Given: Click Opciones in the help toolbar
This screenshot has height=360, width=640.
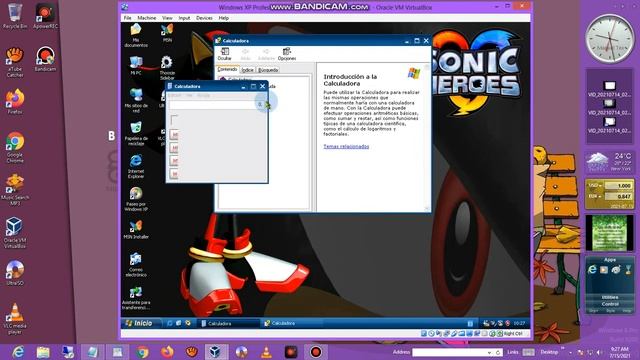Looking at the screenshot, I should coord(287,54).
